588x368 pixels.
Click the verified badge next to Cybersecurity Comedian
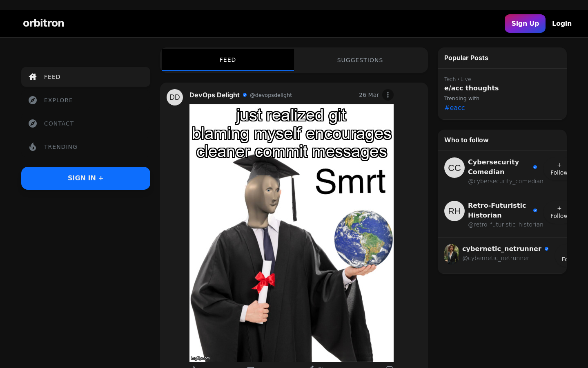[x=535, y=167]
